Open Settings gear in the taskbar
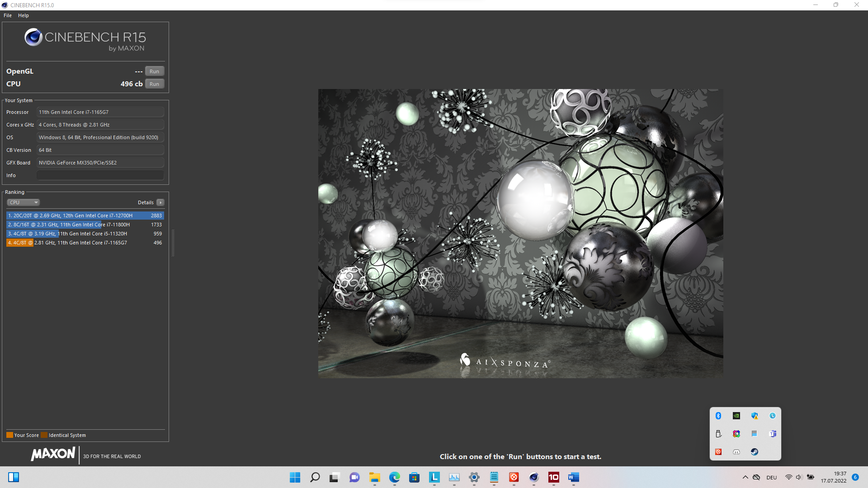This screenshot has height=488, width=868. tap(474, 477)
